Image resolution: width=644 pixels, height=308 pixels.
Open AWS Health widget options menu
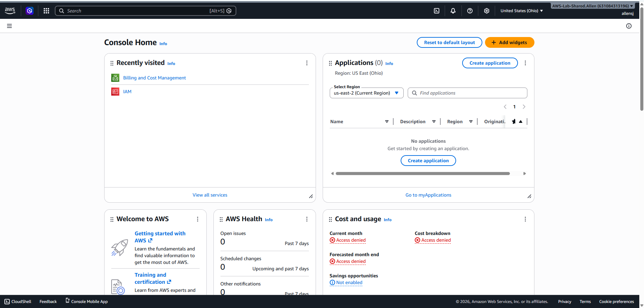click(307, 219)
